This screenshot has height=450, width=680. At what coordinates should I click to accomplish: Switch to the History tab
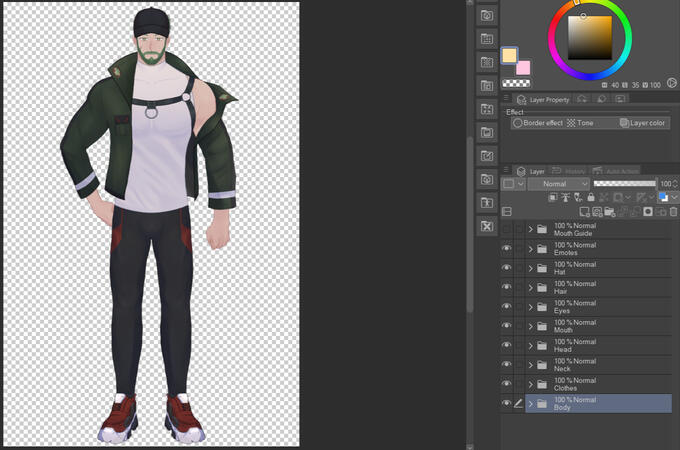(x=569, y=171)
